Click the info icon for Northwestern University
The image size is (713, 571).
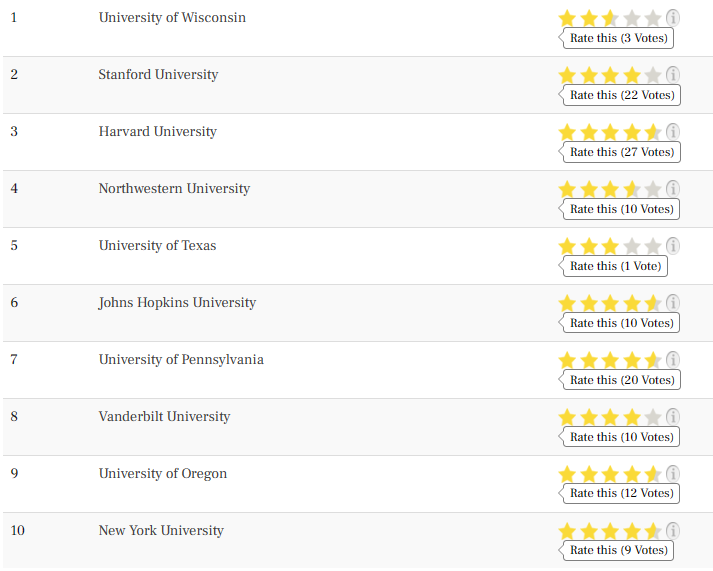tap(673, 189)
